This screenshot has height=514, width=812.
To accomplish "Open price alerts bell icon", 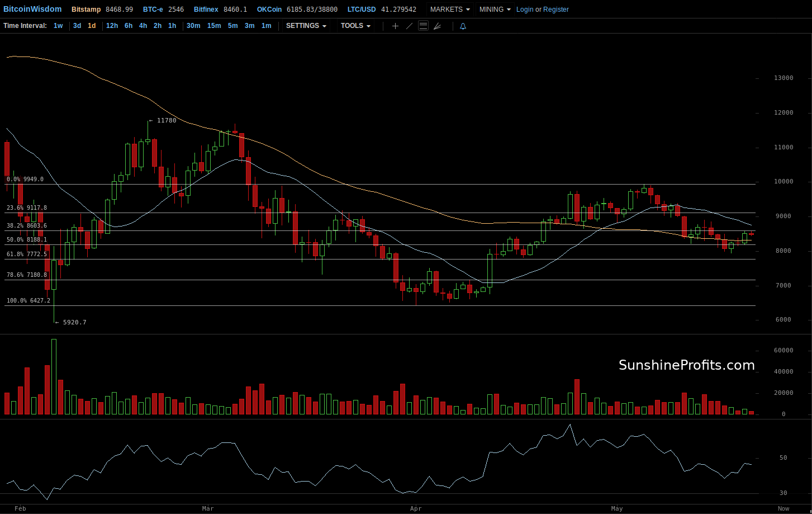I will click(463, 26).
